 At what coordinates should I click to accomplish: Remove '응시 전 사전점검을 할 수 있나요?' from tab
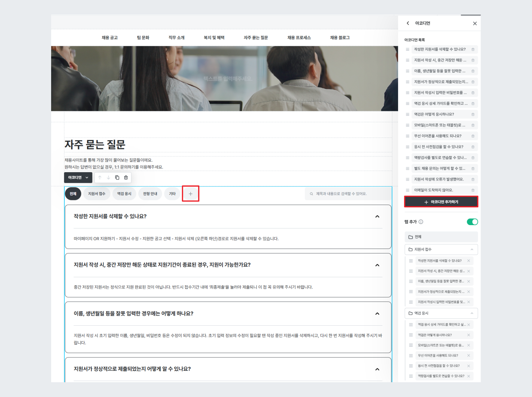pos(469,366)
